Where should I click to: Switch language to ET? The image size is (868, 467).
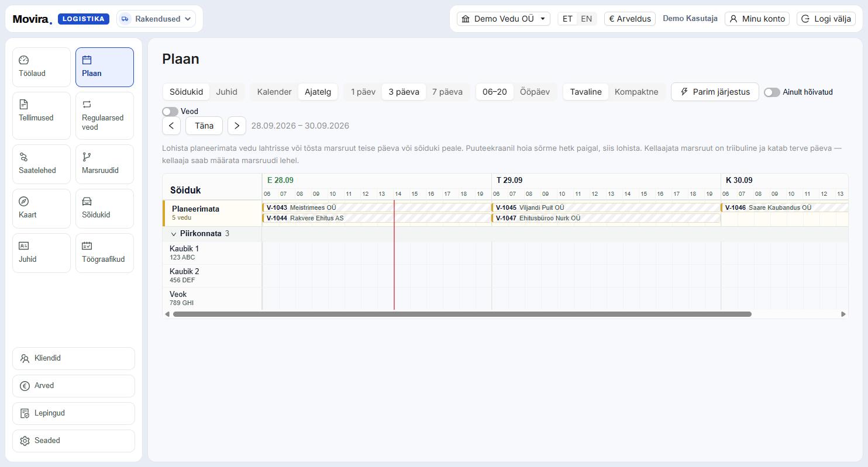point(567,19)
